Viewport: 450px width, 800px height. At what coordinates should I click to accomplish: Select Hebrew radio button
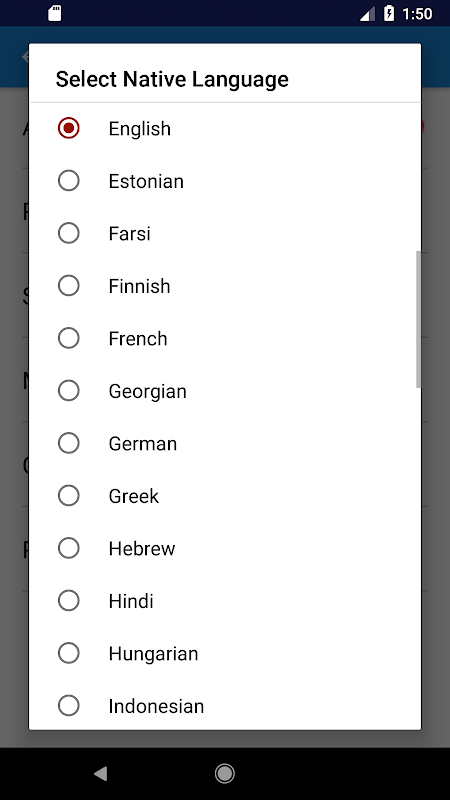coord(224,548)
